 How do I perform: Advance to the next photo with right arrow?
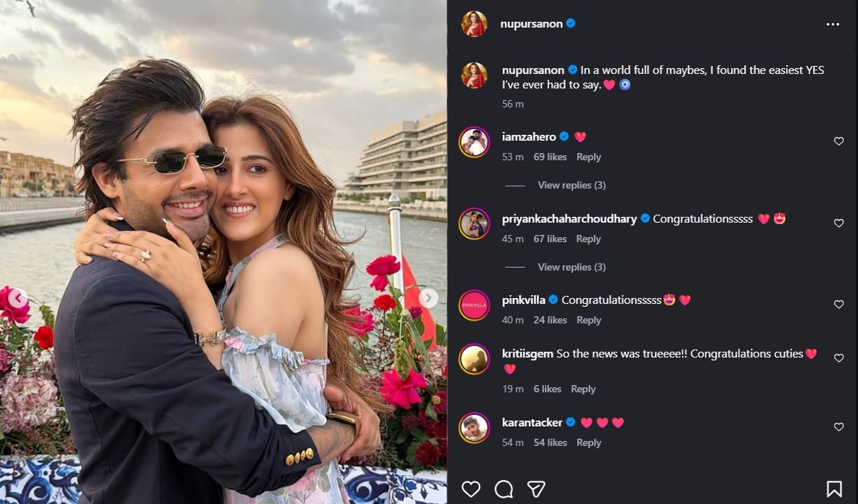(x=428, y=297)
